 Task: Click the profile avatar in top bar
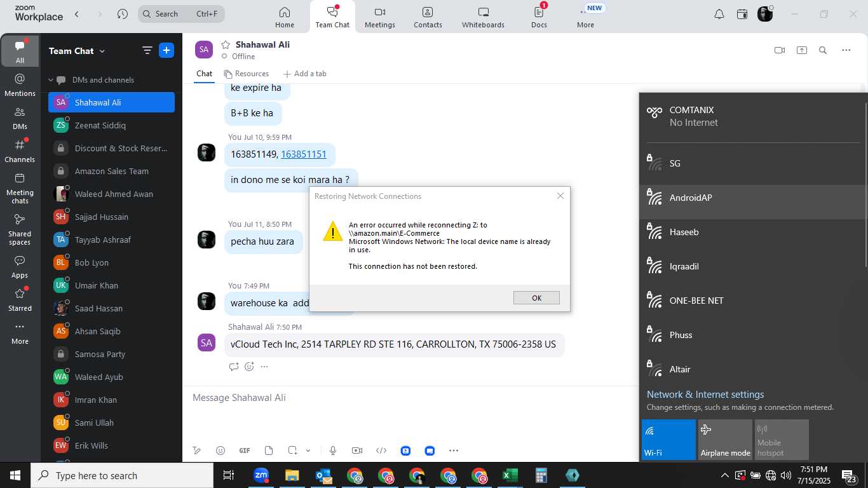click(x=765, y=14)
